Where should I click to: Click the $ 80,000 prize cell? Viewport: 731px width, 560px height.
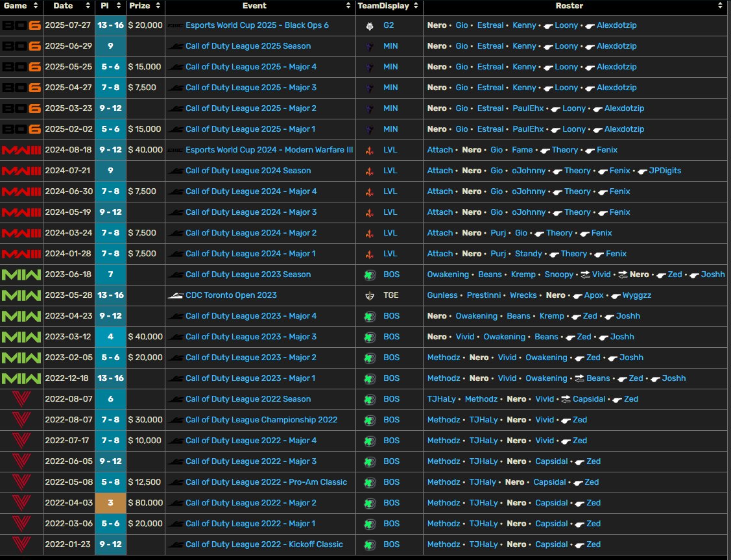[x=145, y=503]
